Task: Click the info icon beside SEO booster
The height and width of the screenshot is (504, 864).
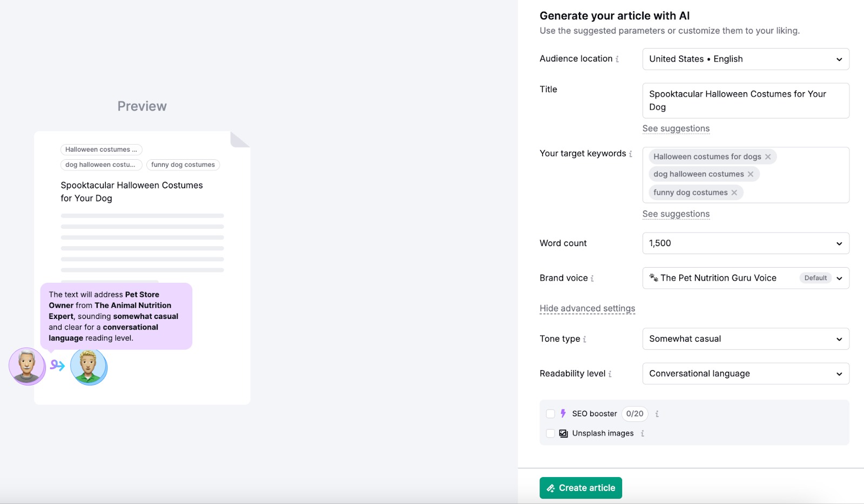Action: (657, 414)
